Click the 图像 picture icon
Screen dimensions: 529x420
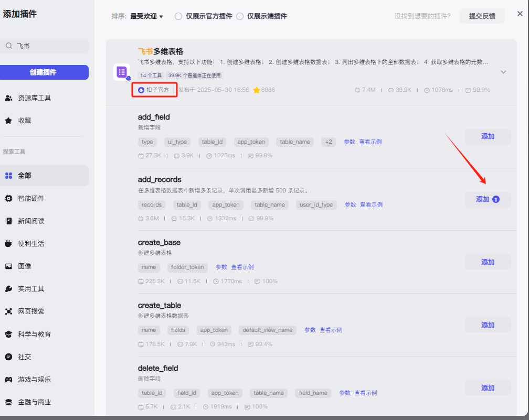[9, 266]
